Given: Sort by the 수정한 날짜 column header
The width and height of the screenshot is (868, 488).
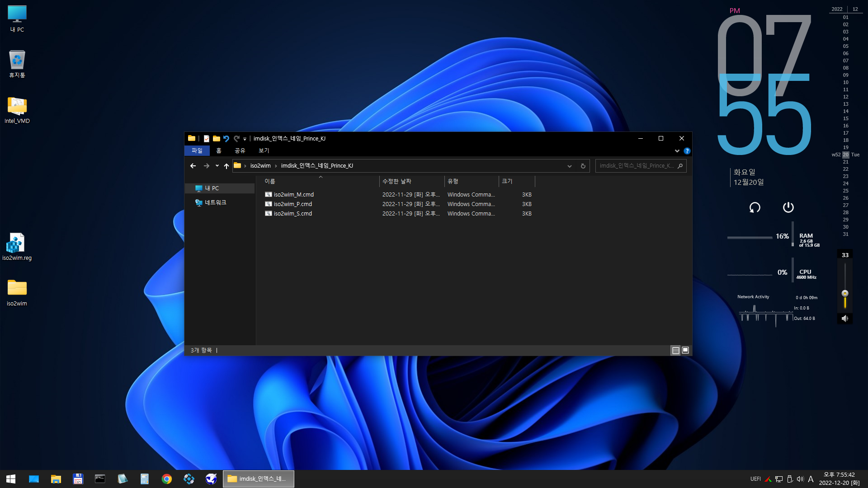Looking at the screenshot, I should point(412,181).
